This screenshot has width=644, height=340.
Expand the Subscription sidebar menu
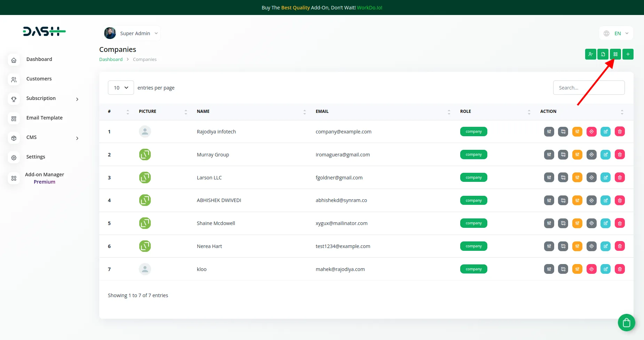pyautogui.click(x=45, y=99)
